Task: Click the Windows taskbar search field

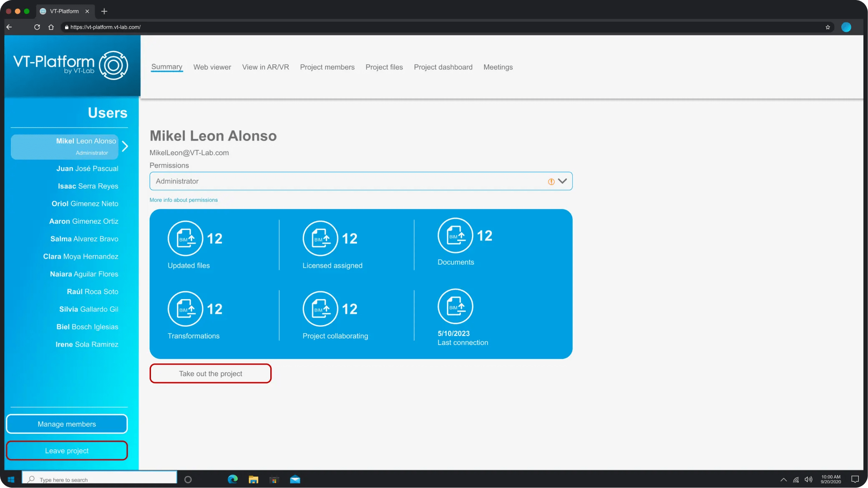Action: 100,479
